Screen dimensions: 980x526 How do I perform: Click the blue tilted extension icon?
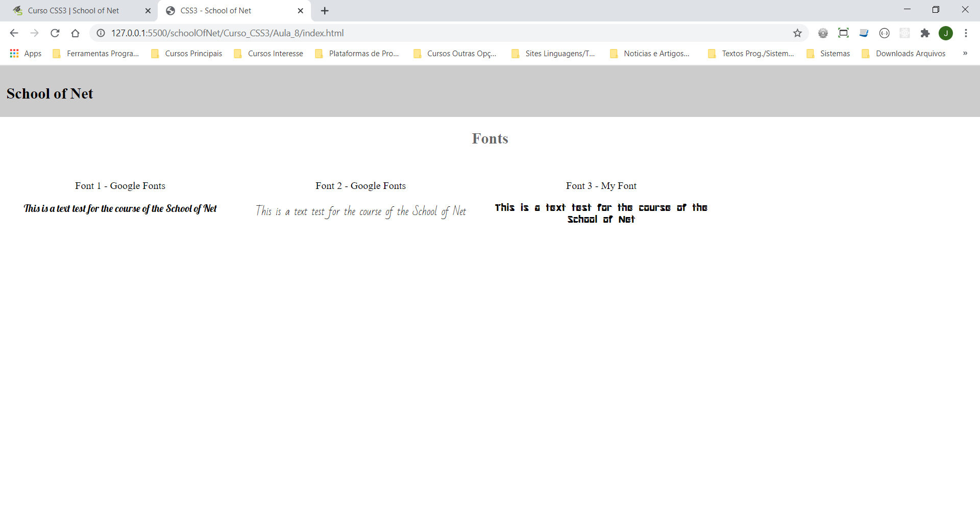[864, 33]
